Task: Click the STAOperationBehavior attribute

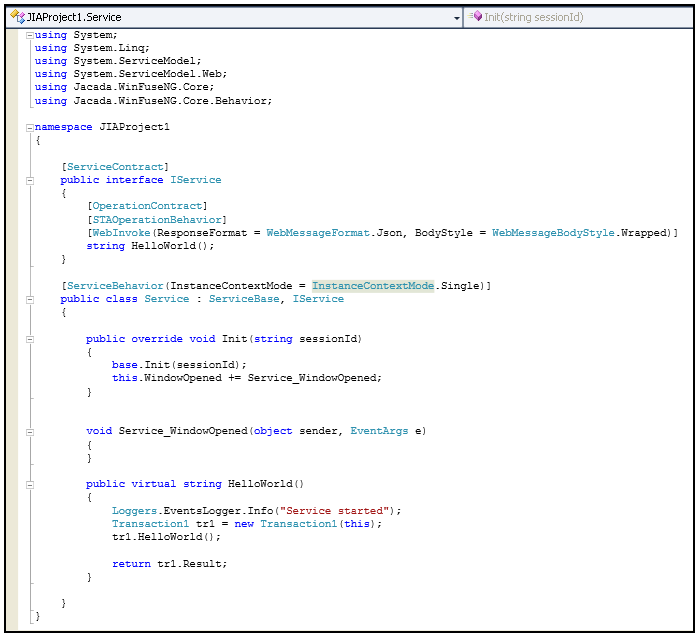Action: click(x=157, y=220)
